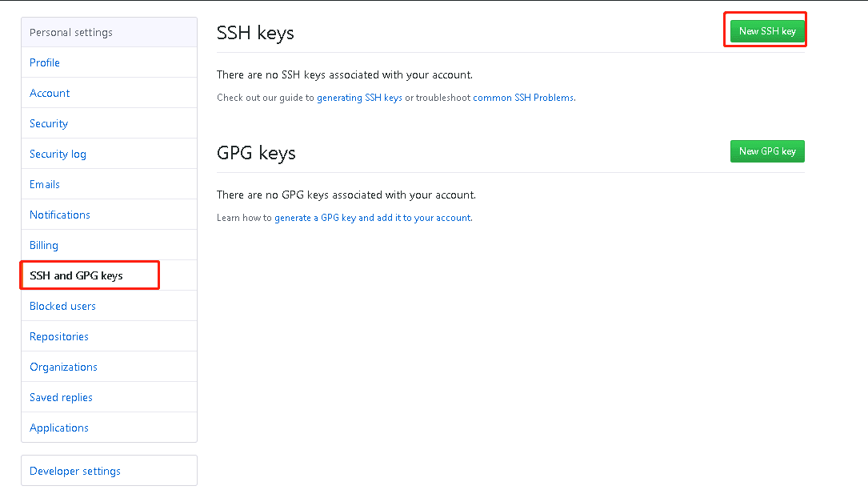Open the Blocked users page

(62, 306)
